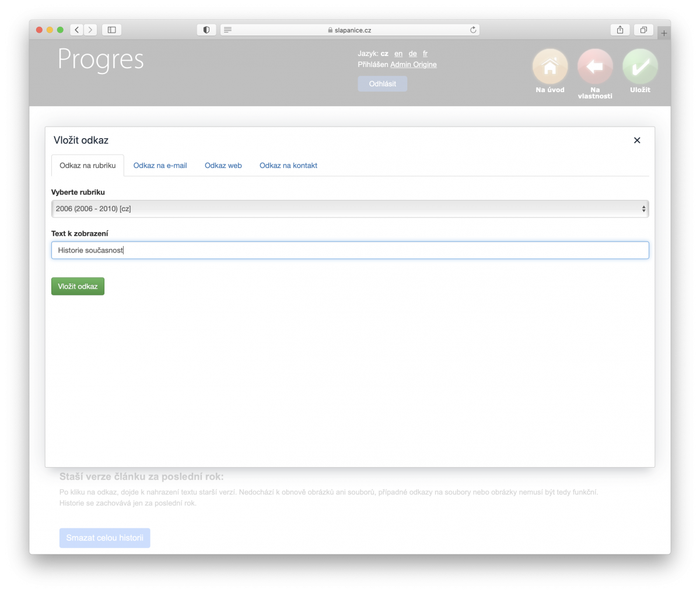Click the privacy shield icon
The height and width of the screenshot is (593, 700).
click(206, 30)
